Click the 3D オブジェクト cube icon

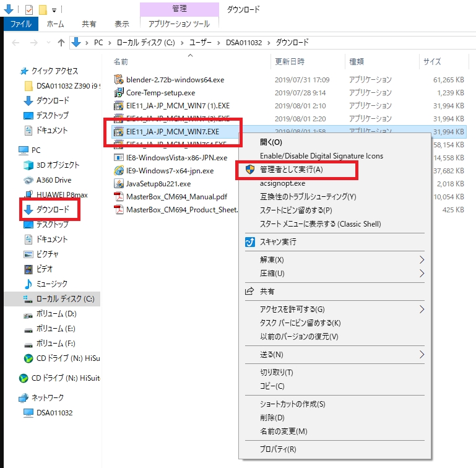click(28, 165)
